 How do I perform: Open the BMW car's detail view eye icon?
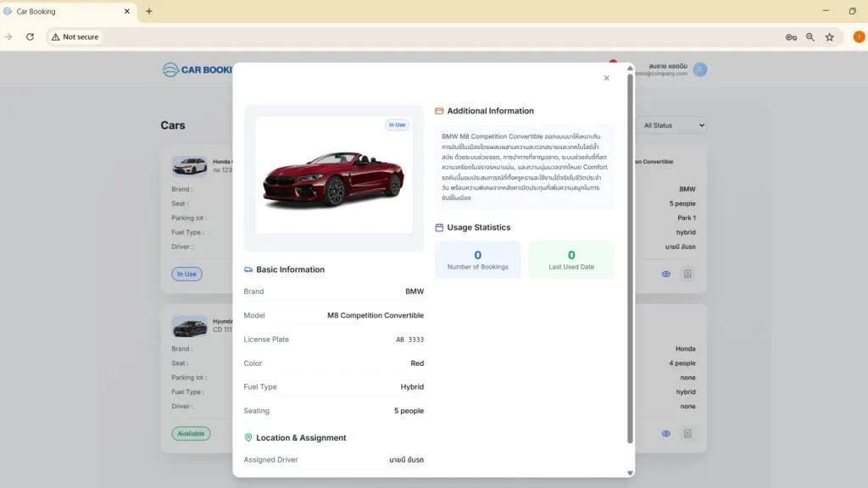point(665,274)
